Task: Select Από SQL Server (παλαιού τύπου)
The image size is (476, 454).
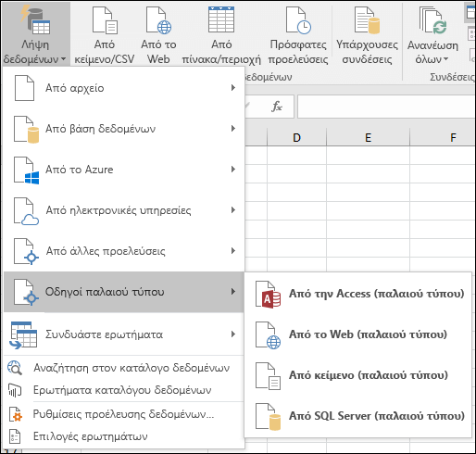Action: tap(358, 416)
